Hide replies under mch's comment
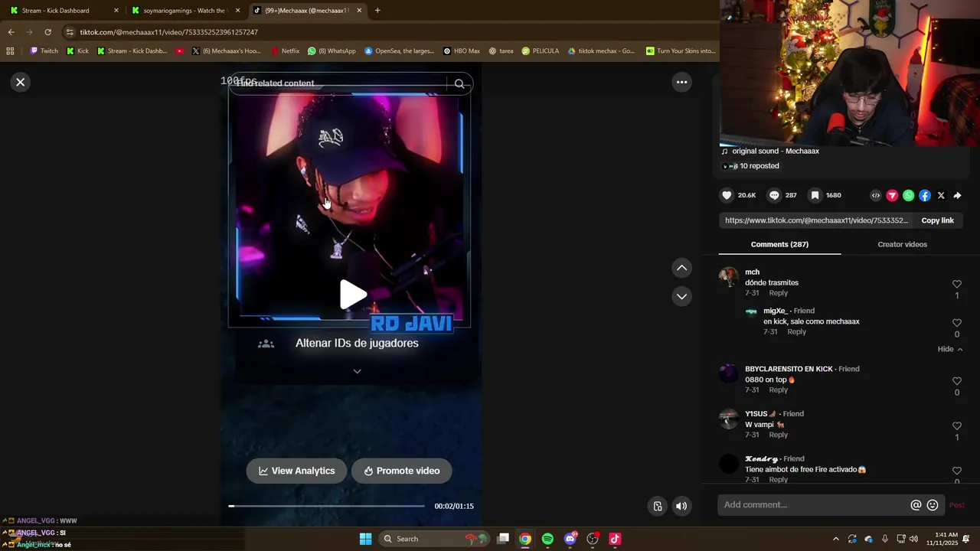The width and height of the screenshot is (980, 551). 950,349
